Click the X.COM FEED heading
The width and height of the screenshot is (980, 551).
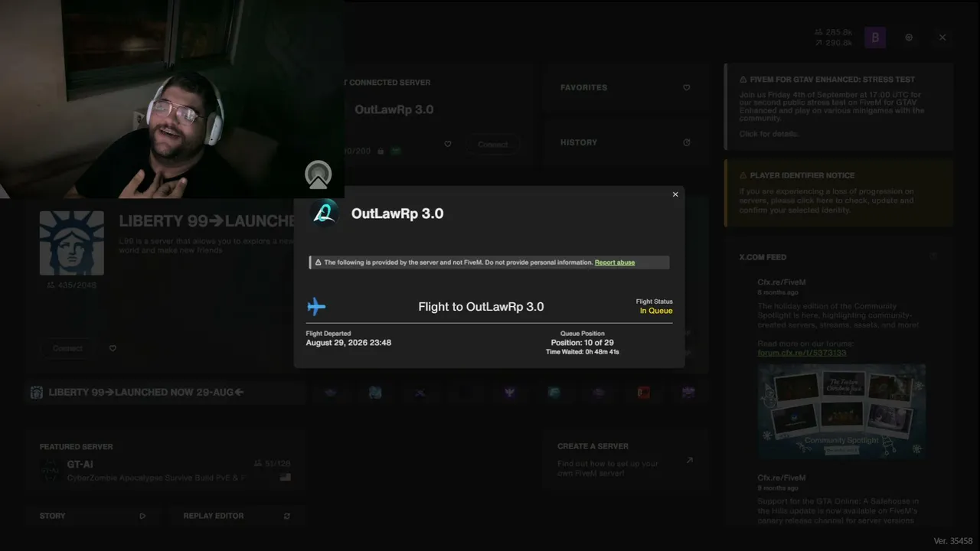click(763, 257)
